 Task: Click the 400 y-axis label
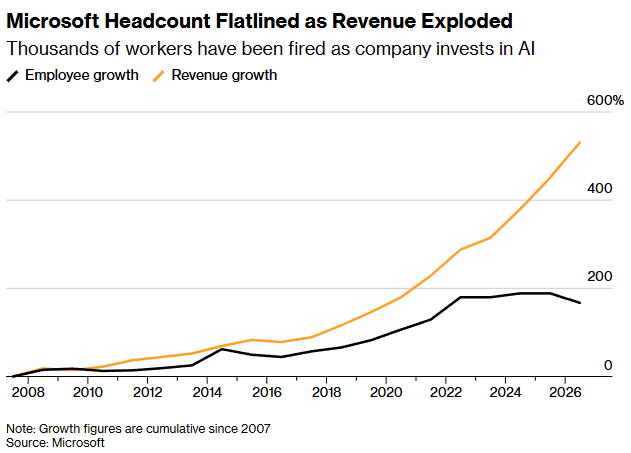tap(600, 188)
